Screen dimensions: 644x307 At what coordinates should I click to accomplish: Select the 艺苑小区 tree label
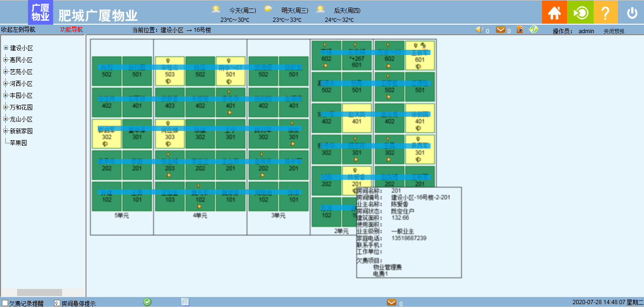pyautogui.click(x=21, y=72)
